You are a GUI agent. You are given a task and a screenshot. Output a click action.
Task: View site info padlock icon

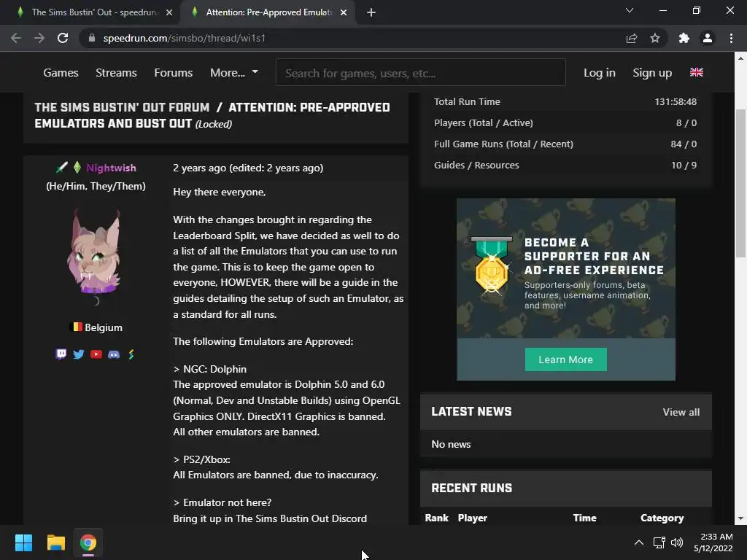[x=92, y=38]
